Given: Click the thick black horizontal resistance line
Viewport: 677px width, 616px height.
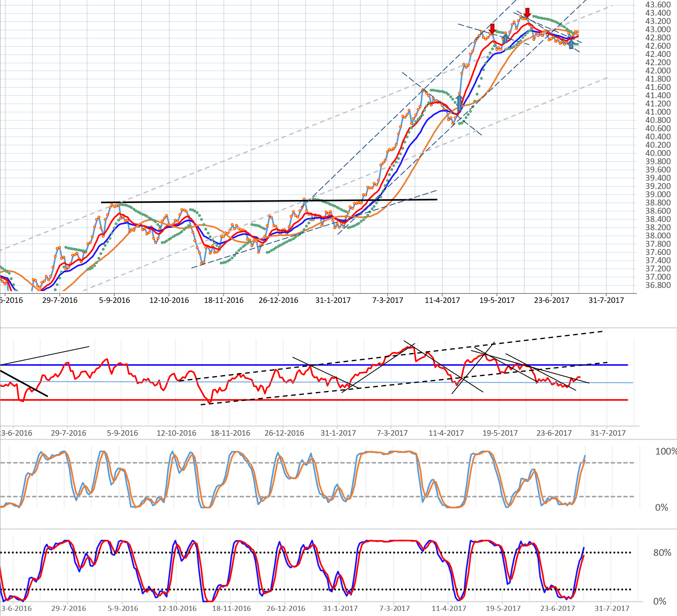Looking at the screenshot, I should coord(269,201).
